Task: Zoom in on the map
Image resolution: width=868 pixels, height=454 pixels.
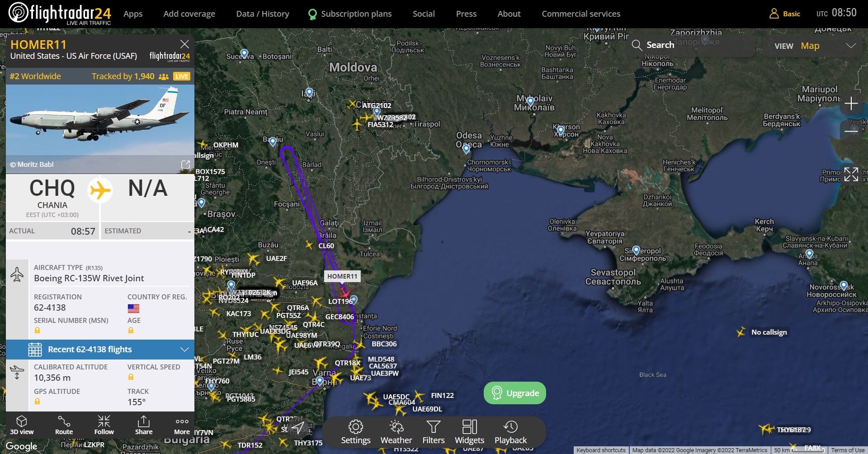Action: click(851, 104)
